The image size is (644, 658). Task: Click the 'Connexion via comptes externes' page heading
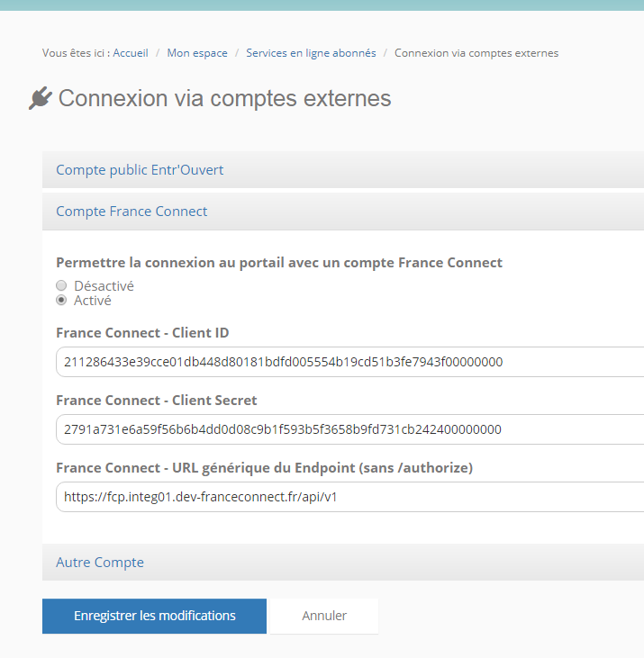point(224,98)
